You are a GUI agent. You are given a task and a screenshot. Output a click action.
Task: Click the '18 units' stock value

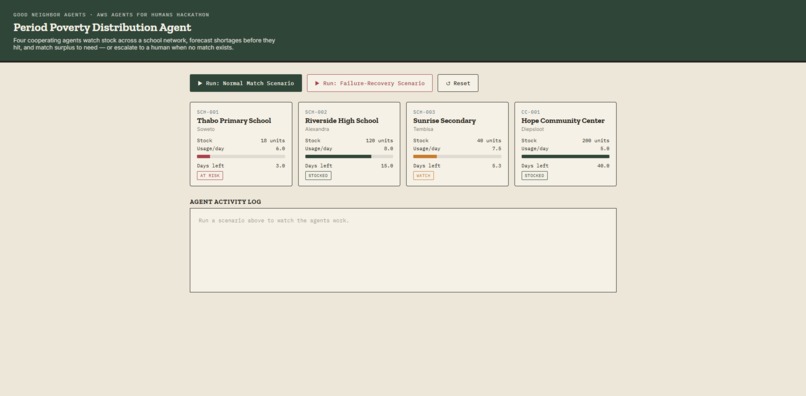click(272, 140)
